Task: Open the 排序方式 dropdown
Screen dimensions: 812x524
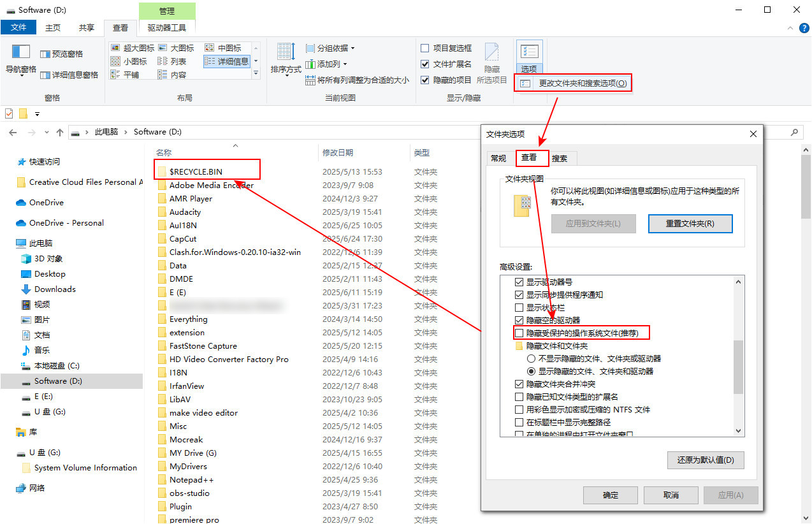Action: (285, 60)
